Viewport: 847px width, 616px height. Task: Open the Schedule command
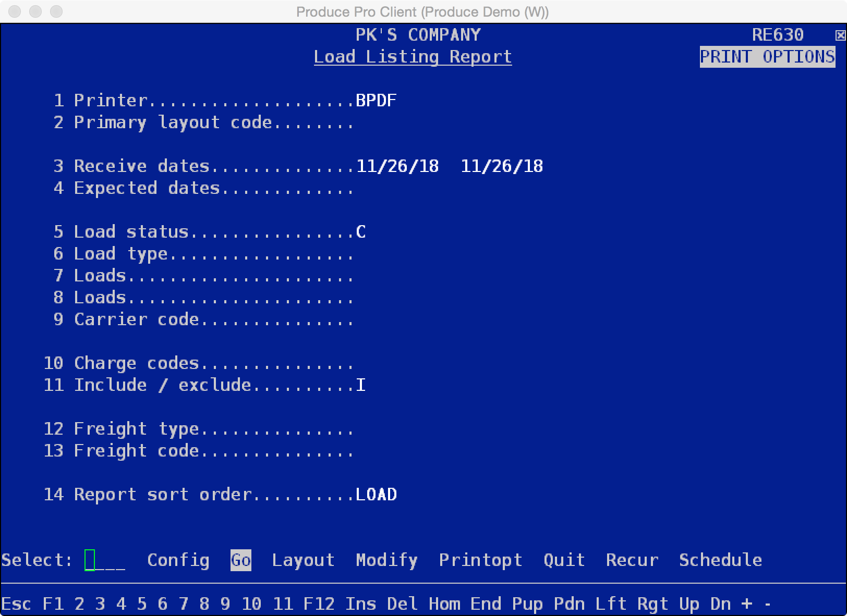pos(720,560)
